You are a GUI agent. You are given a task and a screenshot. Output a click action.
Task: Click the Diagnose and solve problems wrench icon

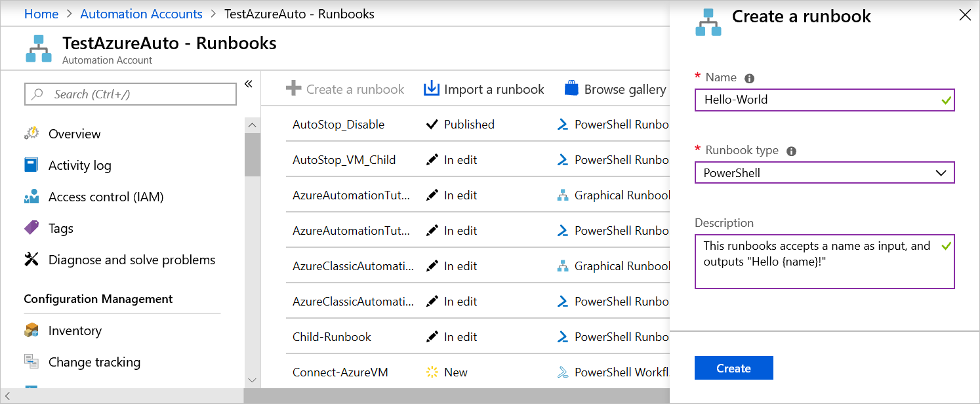pyautogui.click(x=31, y=260)
